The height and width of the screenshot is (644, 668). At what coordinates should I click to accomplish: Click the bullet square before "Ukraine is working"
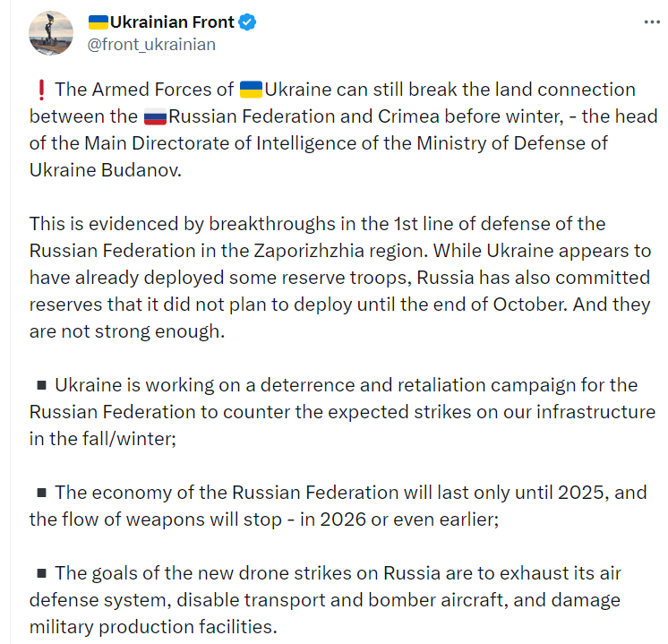(x=41, y=385)
